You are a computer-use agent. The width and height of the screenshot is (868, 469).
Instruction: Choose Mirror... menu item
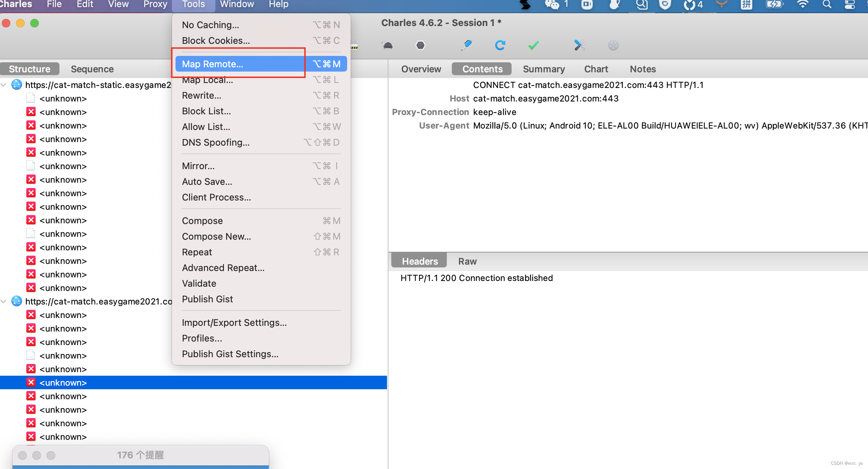click(261, 166)
